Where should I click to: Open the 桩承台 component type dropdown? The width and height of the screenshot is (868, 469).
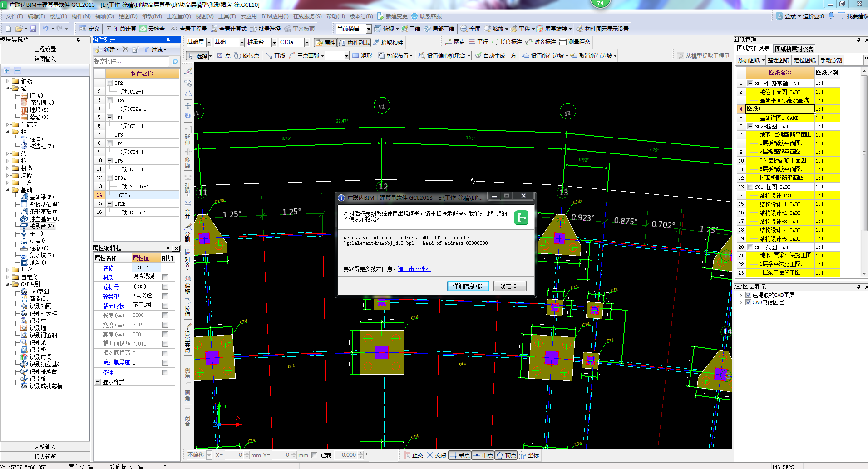(x=274, y=42)
